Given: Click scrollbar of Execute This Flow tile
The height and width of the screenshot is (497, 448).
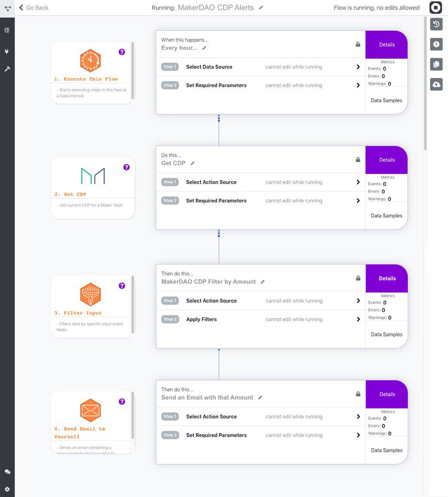Looking at the screenshot, I should tap(133, 70).
